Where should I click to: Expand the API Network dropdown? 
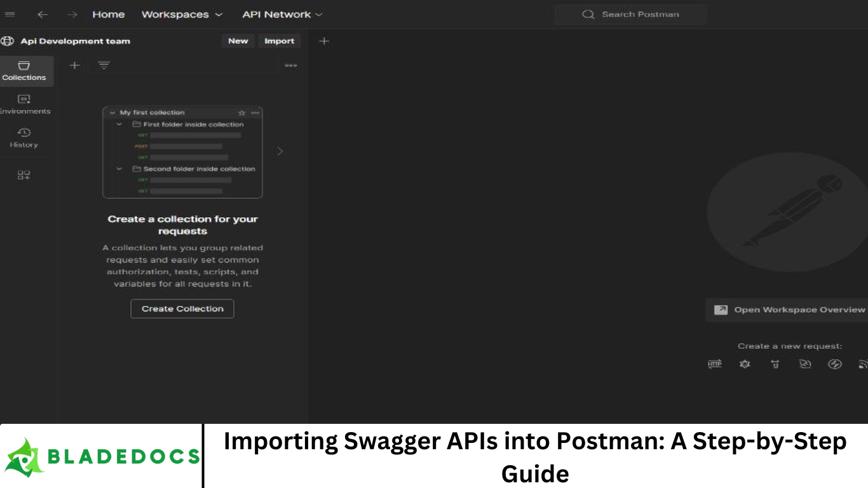coord(282,14)
